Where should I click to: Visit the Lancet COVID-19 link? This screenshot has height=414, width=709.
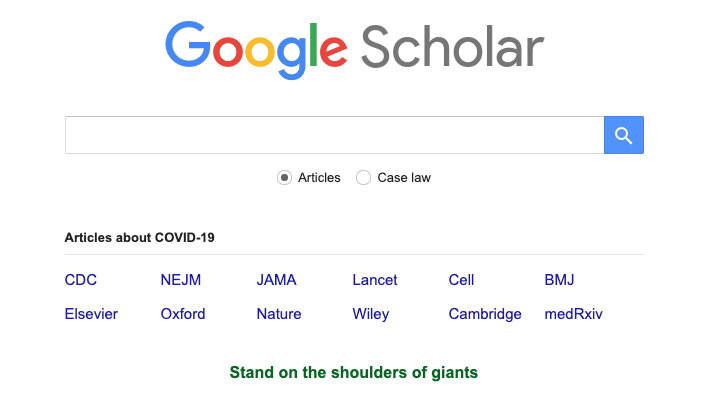pyautogui.click(x=375, y=280)
